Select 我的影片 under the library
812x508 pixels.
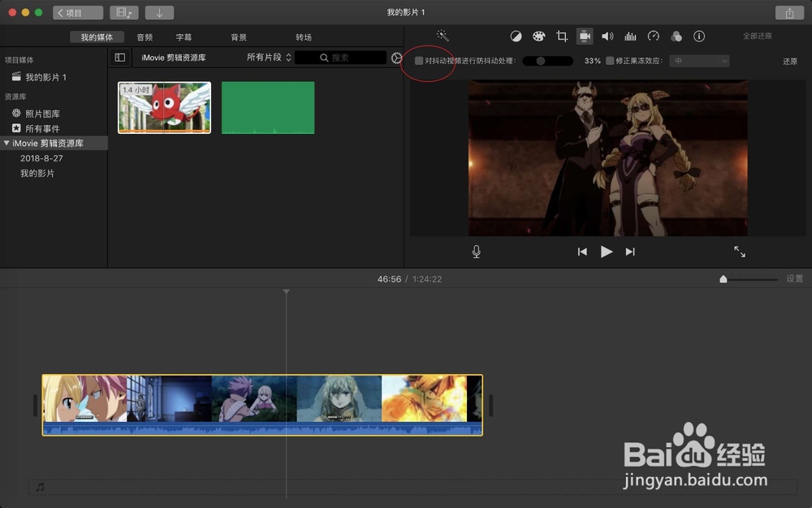coord(37,174)
